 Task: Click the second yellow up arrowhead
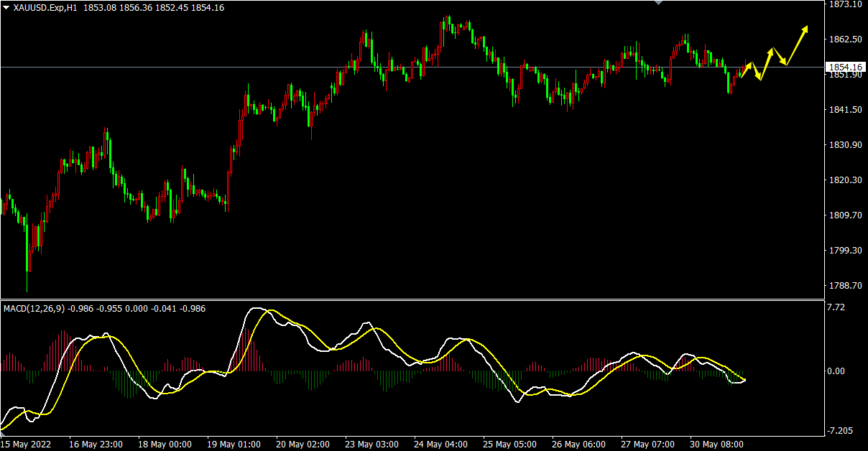coord(771,50)
